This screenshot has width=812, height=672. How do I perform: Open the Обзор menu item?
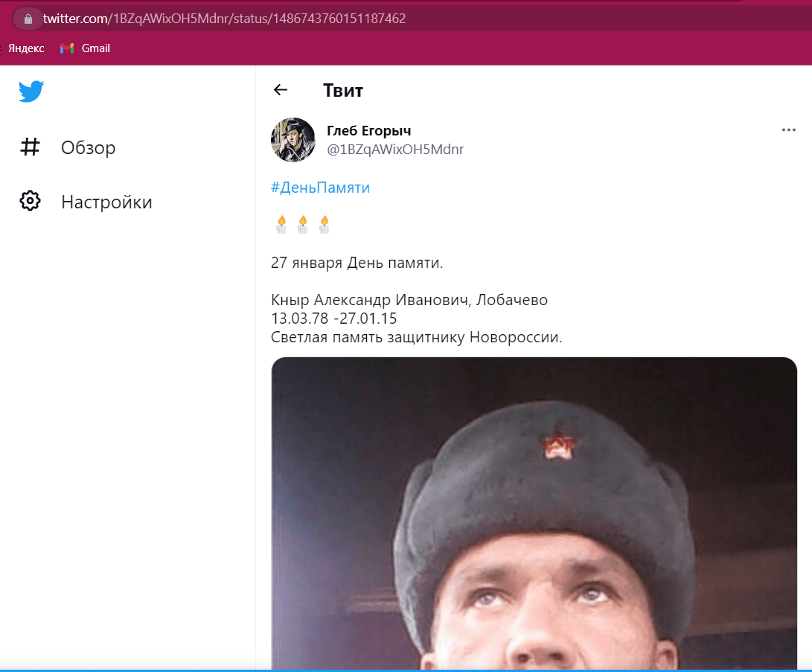(x=68, y=147)
